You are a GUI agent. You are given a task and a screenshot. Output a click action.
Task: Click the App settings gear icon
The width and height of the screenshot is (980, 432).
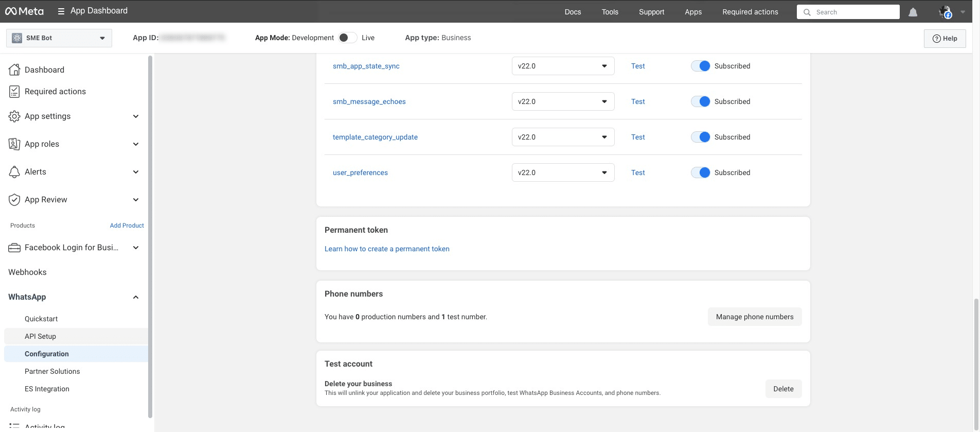[14, 116]
